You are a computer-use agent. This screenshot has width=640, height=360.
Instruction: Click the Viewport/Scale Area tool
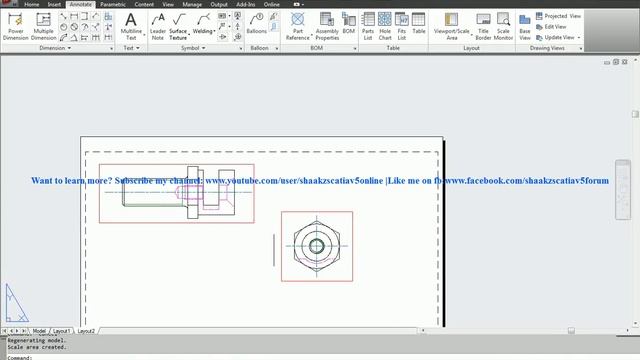click(451, 26)
